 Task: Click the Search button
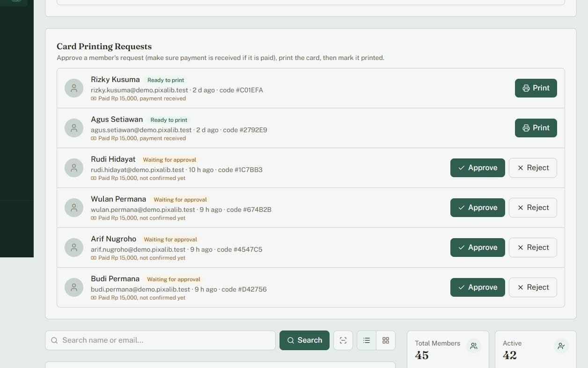[304, 340]
